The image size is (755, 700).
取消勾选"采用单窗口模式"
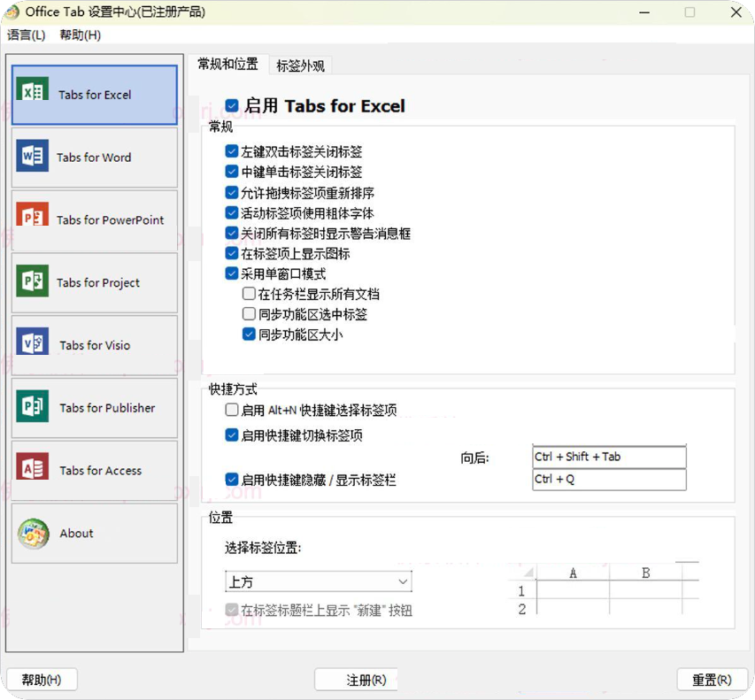point(232,273)
